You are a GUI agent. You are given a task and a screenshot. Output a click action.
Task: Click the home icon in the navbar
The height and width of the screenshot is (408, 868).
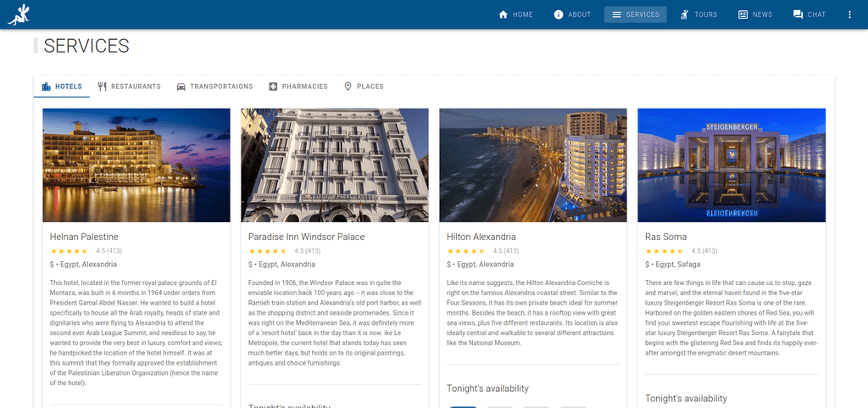pos(504,14)
